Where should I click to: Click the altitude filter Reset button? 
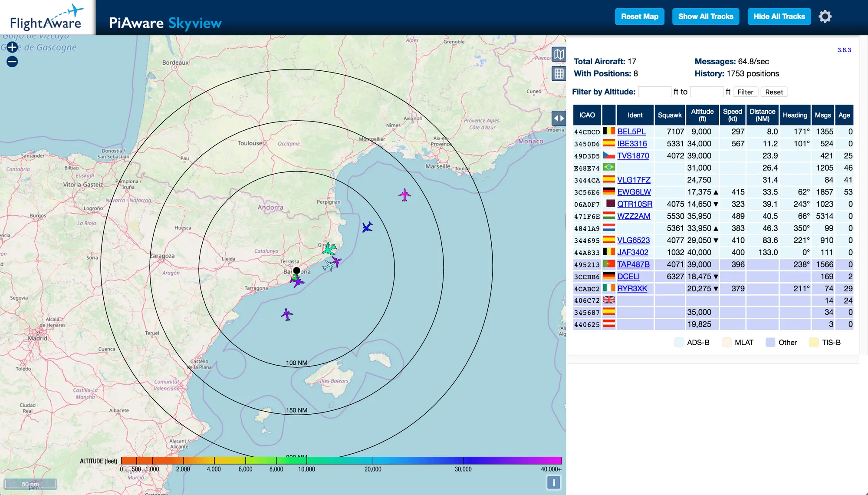point(774,92)
